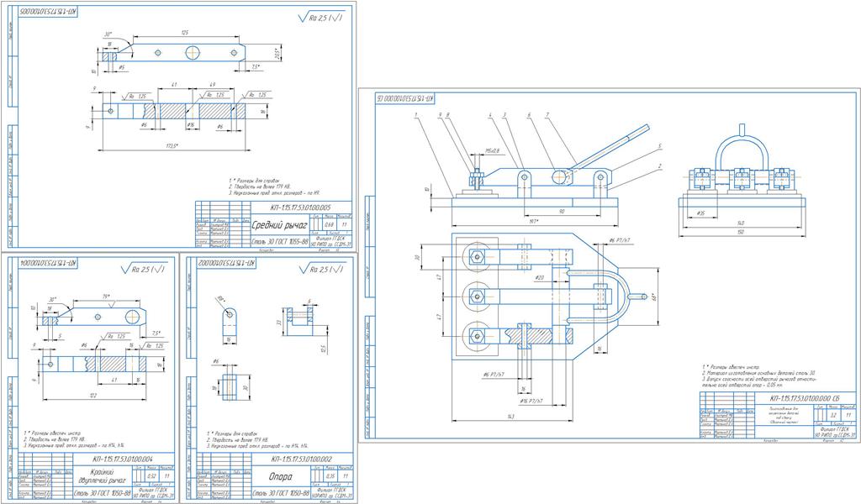The height and width of the screenshot is (504, 861).
Task: Click the "49" dimension on Средний рычаг section
Action: (211, 85)
